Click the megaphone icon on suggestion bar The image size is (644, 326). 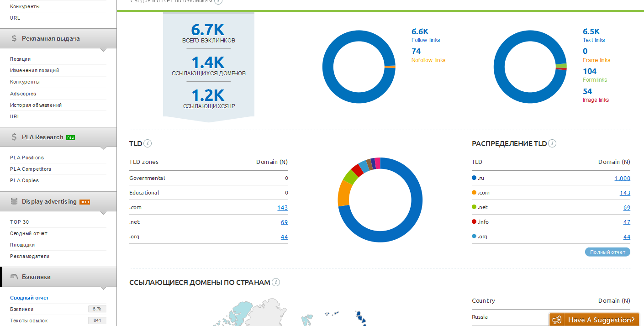[x=556, y=320]
